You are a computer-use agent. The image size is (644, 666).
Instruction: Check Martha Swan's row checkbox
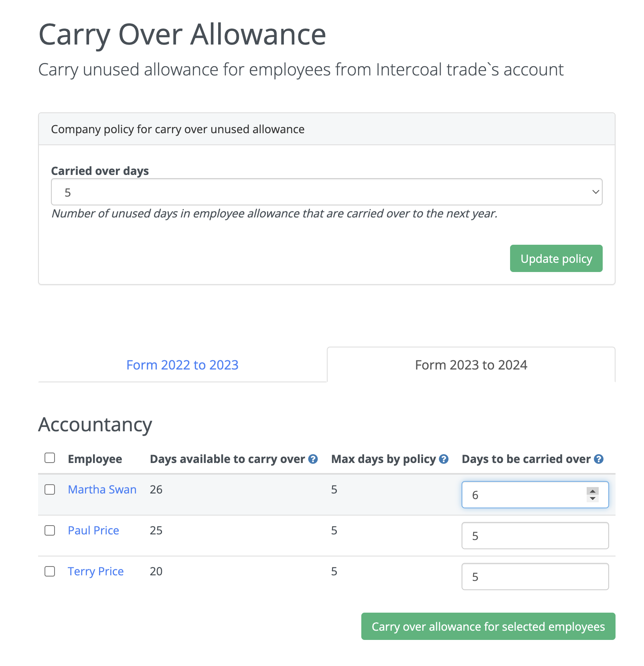point(50,489)
